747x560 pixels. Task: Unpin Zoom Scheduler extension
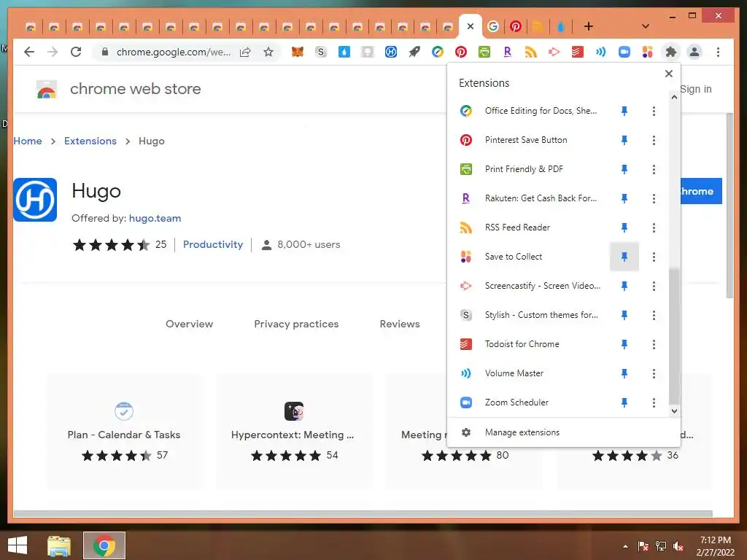tap(624, 402)
